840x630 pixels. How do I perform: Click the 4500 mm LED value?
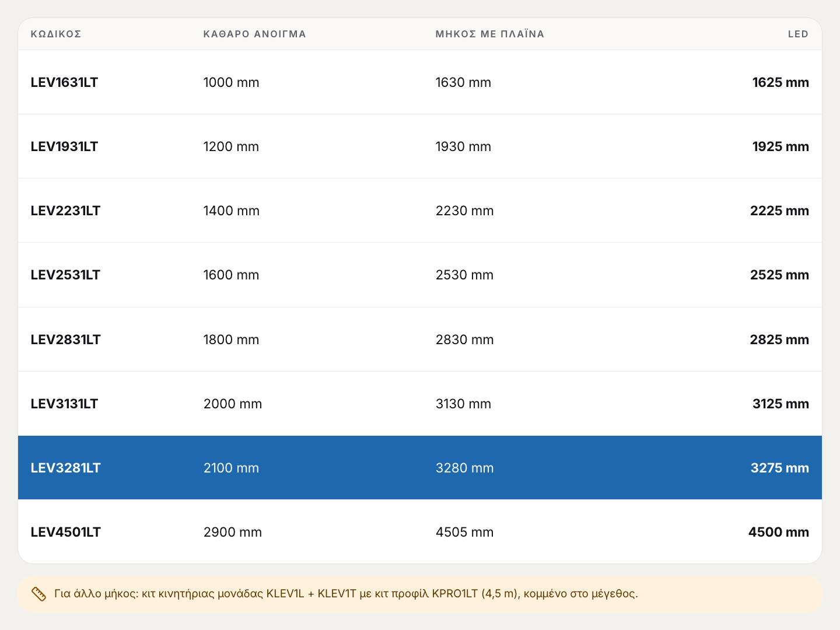coord(779,532)
